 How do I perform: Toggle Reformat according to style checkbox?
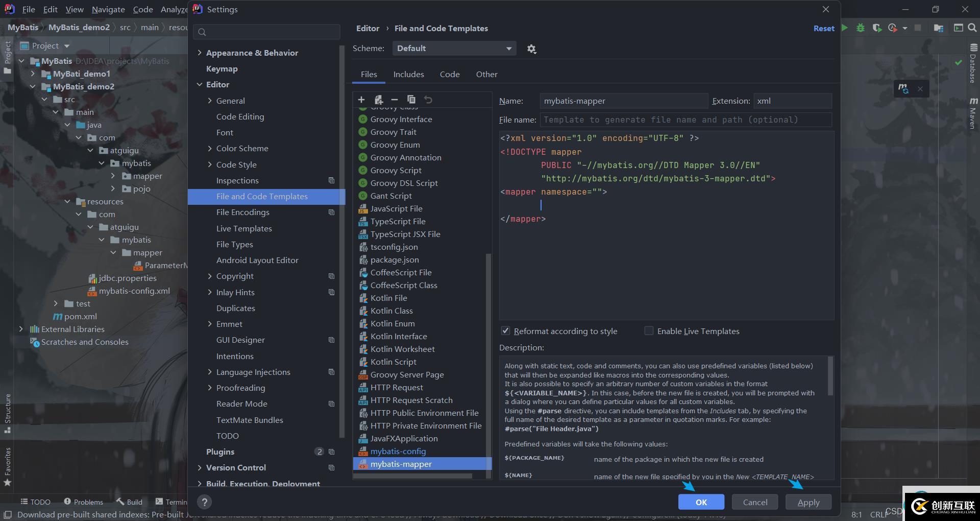point(505,330)
